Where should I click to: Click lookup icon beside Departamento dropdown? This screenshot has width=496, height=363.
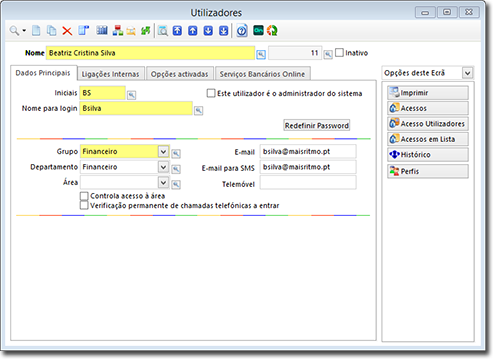click(176, 169)
